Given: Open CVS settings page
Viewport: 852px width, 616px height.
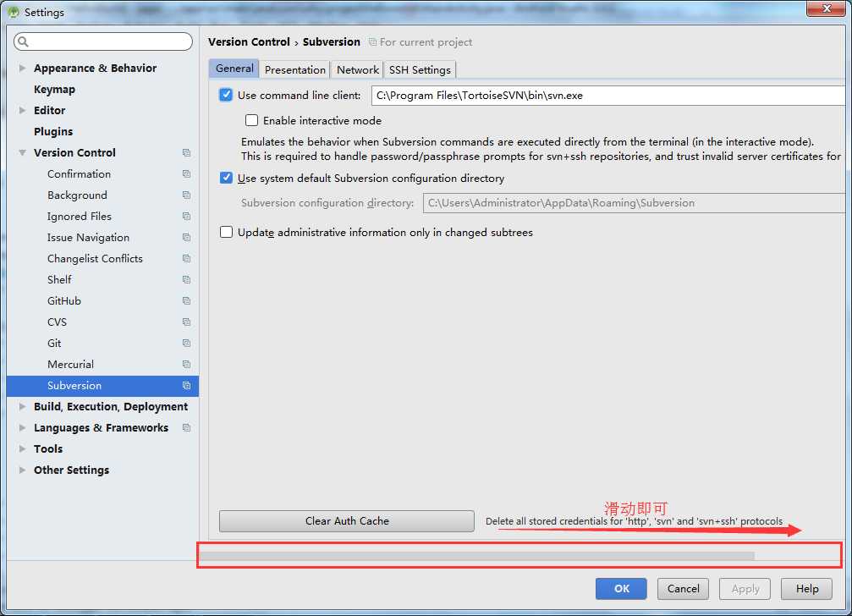Looking at the screenshot, I should click(x=57, y=322).
